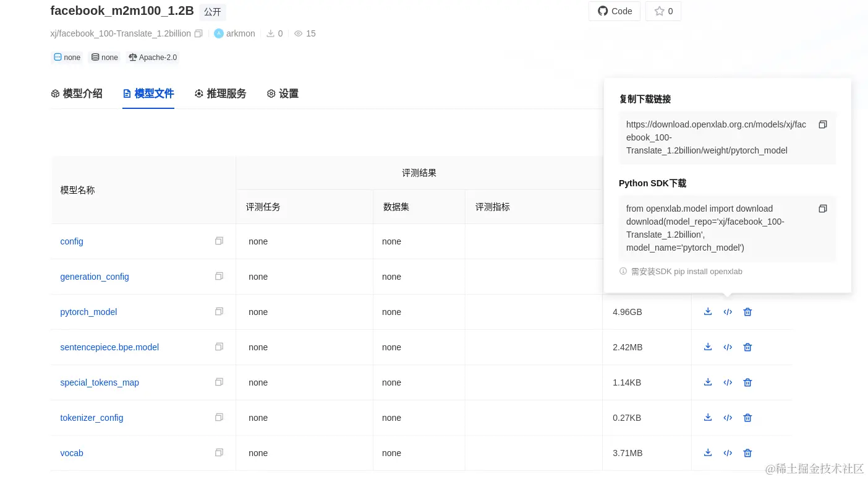868x479 pixels.
Task: Copy the generation_config model name
Action: pyautogui.click(x=219, y=277)
